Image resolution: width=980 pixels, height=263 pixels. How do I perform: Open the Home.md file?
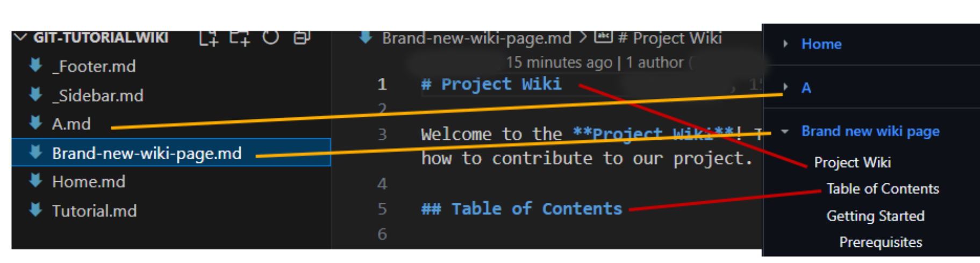tap(89, 182)
